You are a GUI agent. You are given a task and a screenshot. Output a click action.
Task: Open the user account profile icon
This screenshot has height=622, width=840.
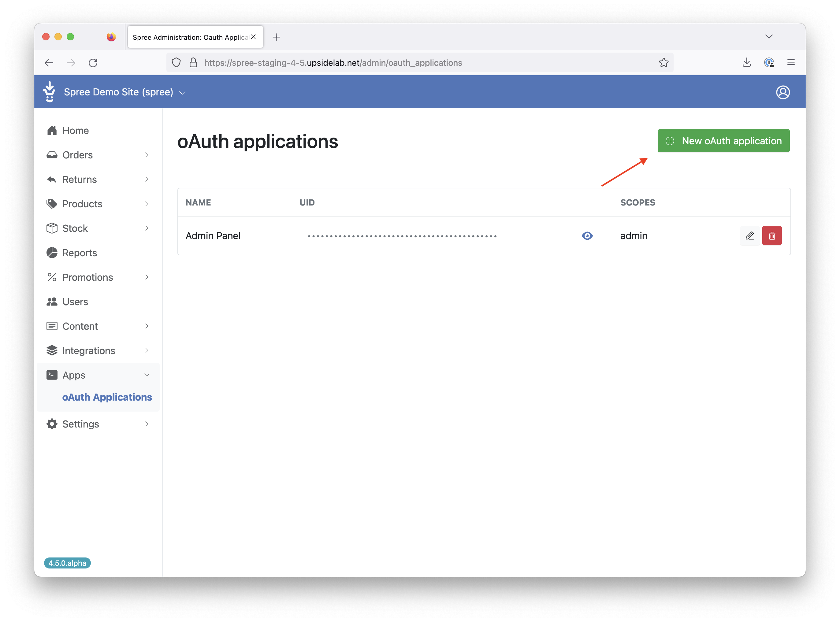click(x=782, y=92)
